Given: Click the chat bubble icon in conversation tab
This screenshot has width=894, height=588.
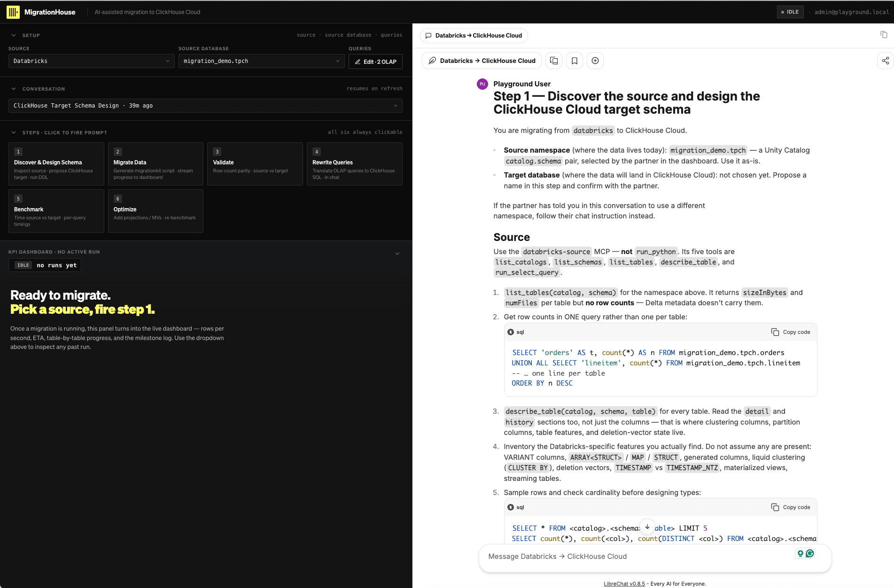Looking at the screenshot, I should click(428, 36).
